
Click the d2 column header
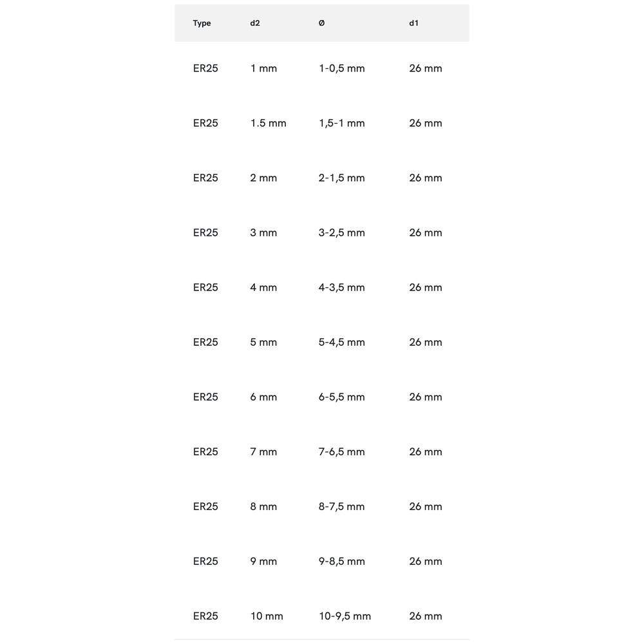[255, 23]
